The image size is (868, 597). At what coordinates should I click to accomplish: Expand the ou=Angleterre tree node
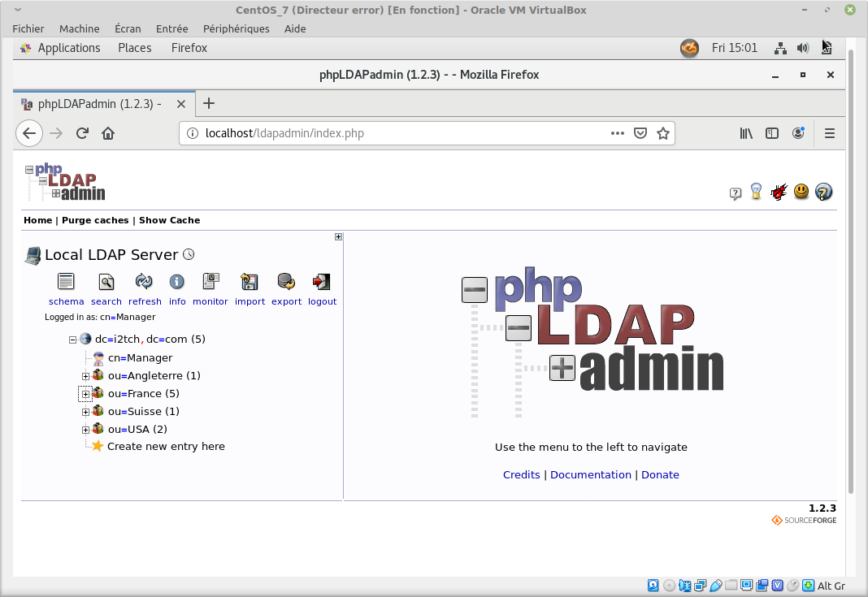85,376
